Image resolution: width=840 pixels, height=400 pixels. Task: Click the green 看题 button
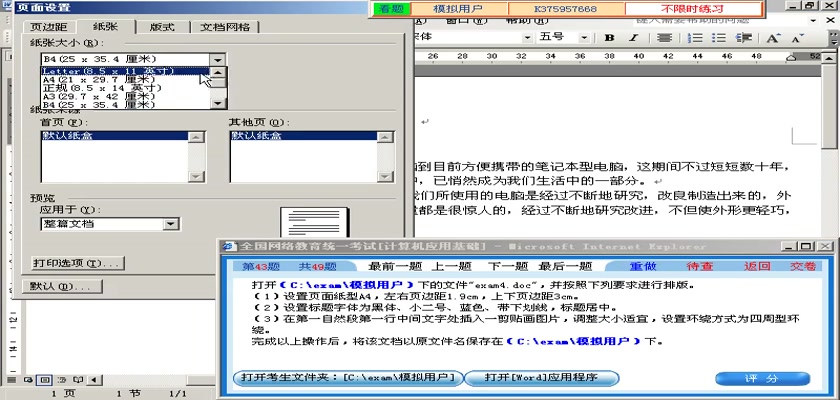pos(392,9)
